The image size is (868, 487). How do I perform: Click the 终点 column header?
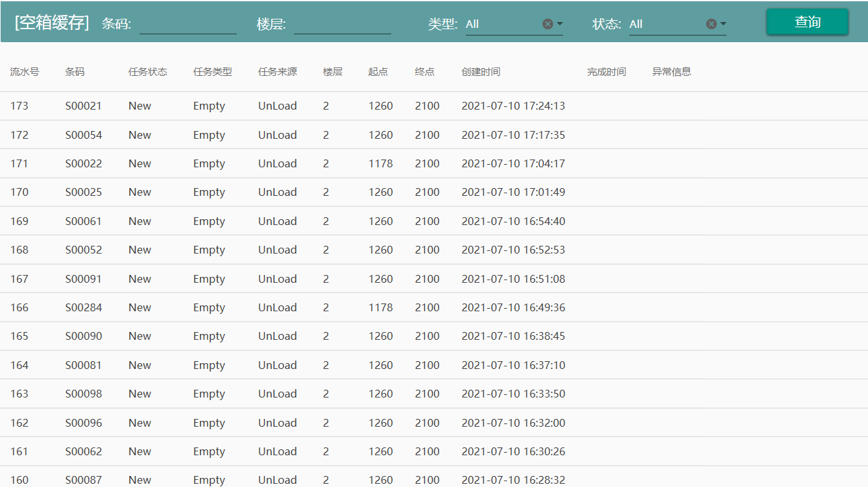coord(425,72)
